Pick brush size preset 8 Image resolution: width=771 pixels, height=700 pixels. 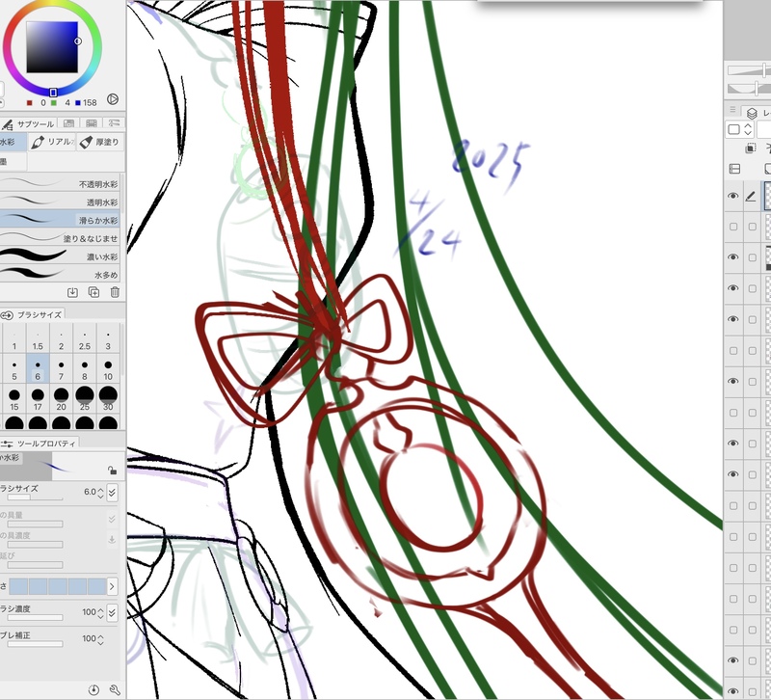(85, 370)
